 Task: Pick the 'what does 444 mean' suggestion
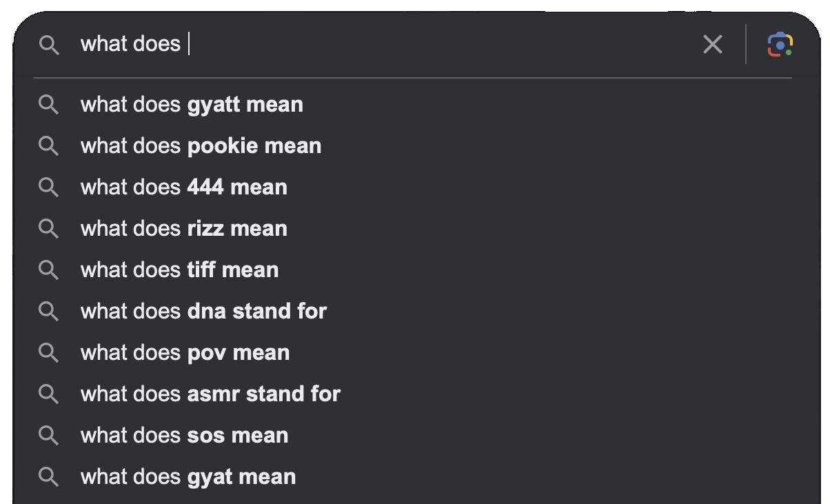(x=183, y=188)
